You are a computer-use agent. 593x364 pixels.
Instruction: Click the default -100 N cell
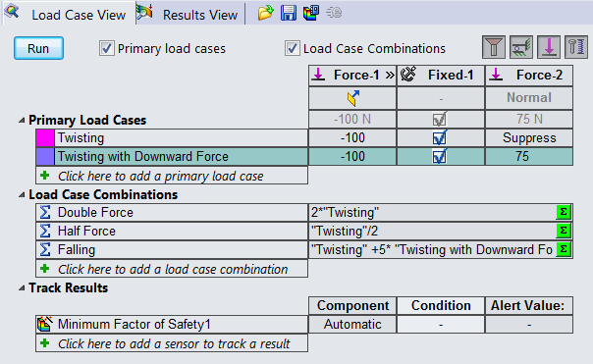(x=352, y=120)
